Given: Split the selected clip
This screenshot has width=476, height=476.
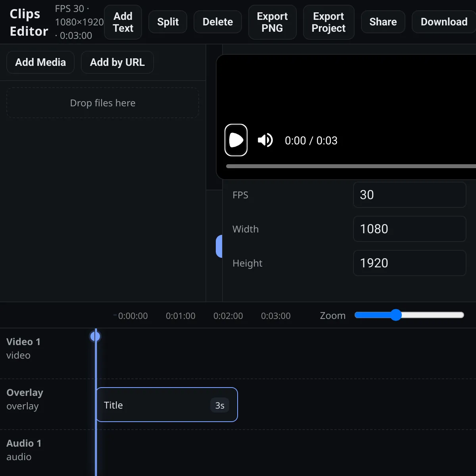Looking at the screenshot, I should (x=168, y=22).
